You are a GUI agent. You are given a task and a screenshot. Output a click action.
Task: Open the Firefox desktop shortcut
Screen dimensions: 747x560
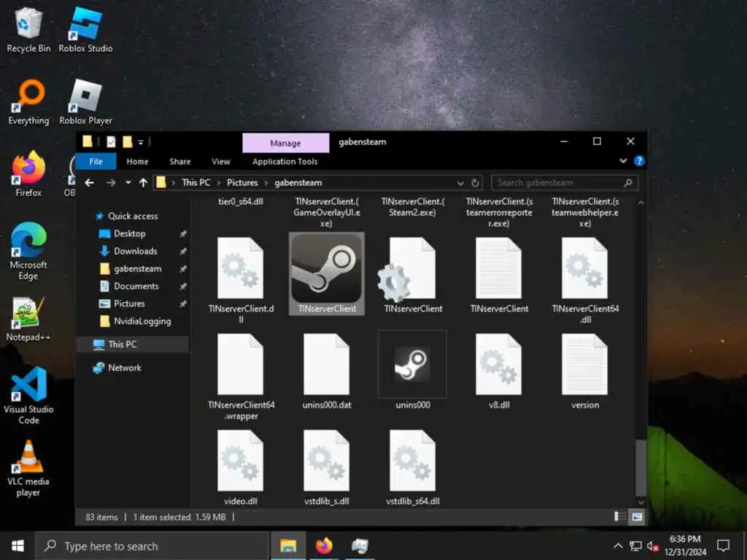point(28,174)
